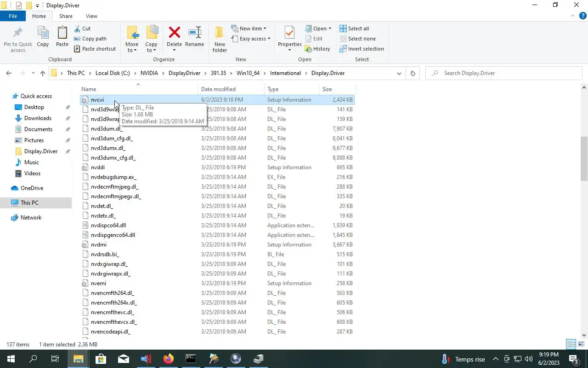Select nvdebugdump.ex_ file
The image size is (588, 368).
[x=217, y=177]
